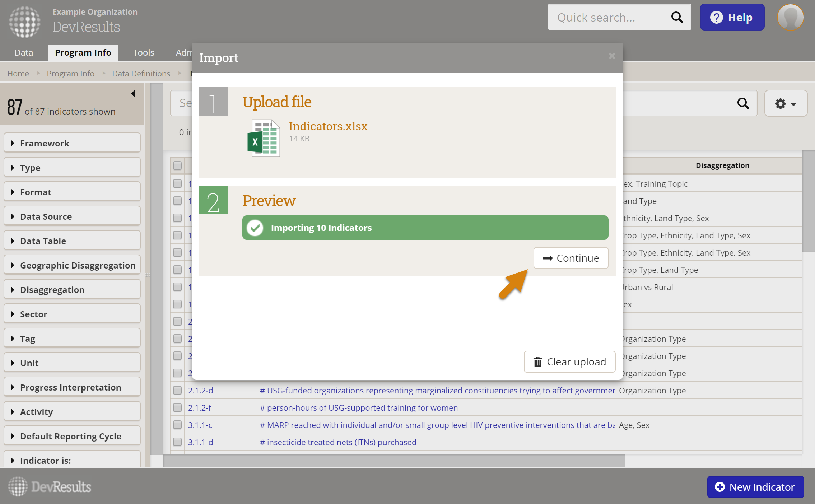Open the gear settings dropdown
Screen dimensions: 815x504
(x=786, y=103)
